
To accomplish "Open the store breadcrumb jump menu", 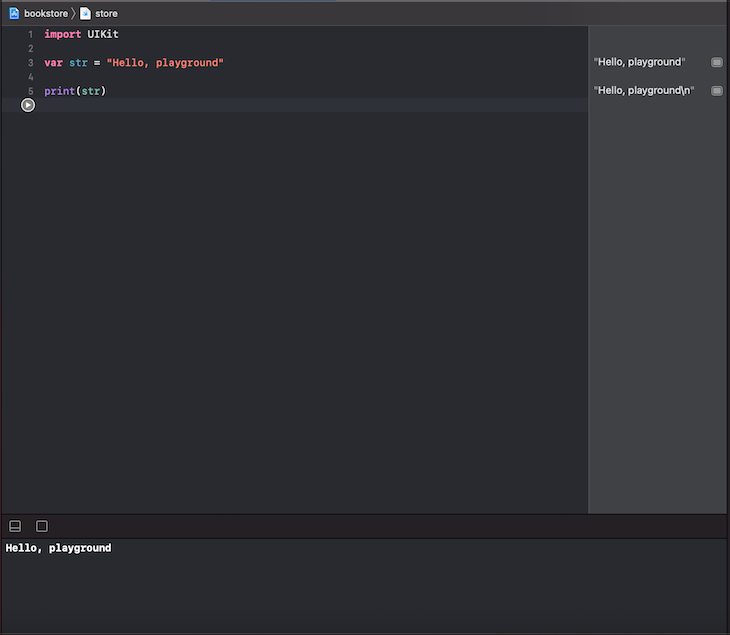I will click(x=106, y=14).
